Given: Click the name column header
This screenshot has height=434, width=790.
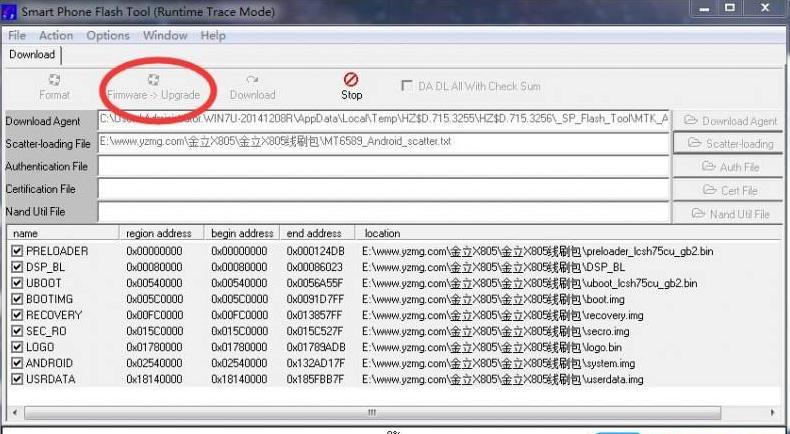Looking at the screenshot, I should click(62, 233).
